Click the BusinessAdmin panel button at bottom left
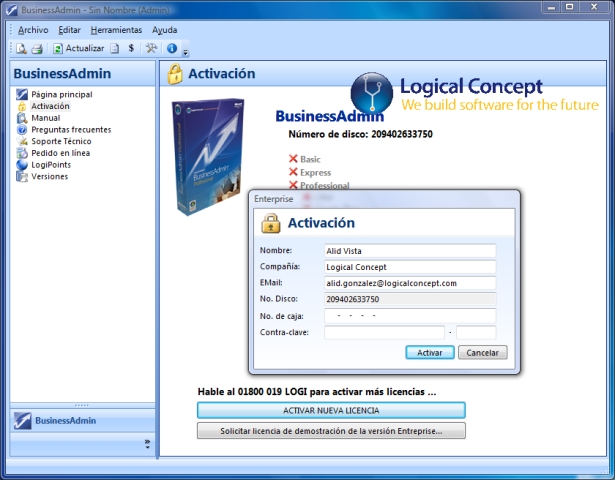 point(82,420)
